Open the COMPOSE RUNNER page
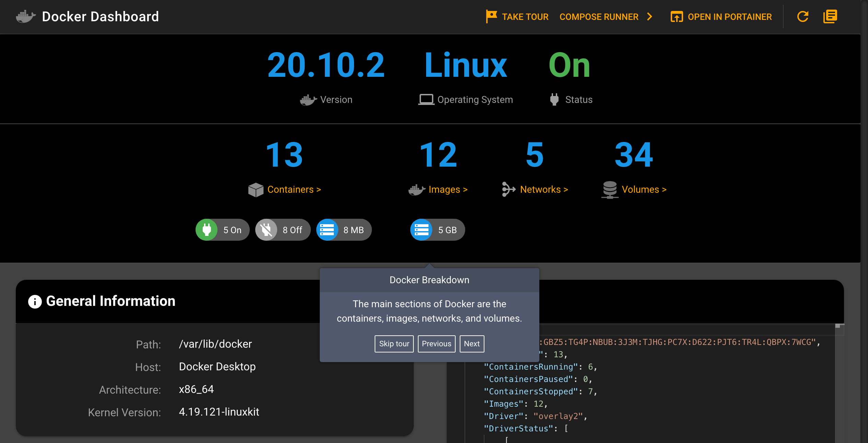Image resolution: width=868 pixels, height=443 pixels. tap(599, 16)
